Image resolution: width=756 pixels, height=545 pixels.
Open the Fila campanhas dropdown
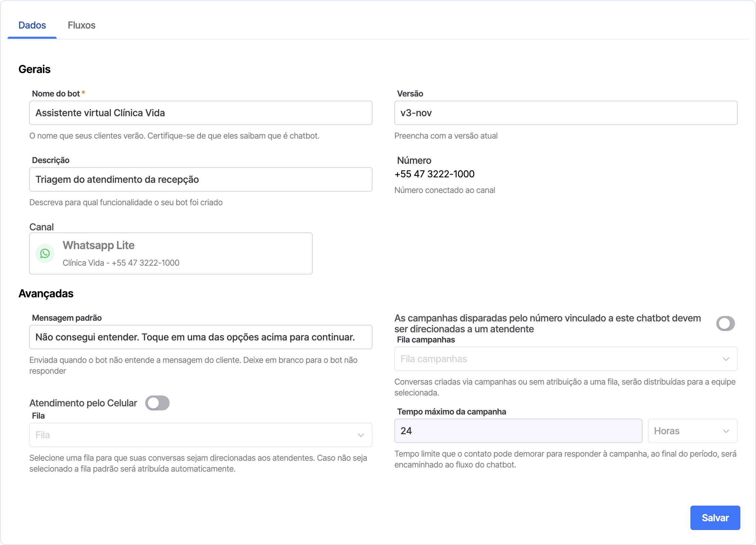click(x=566, y=359)
